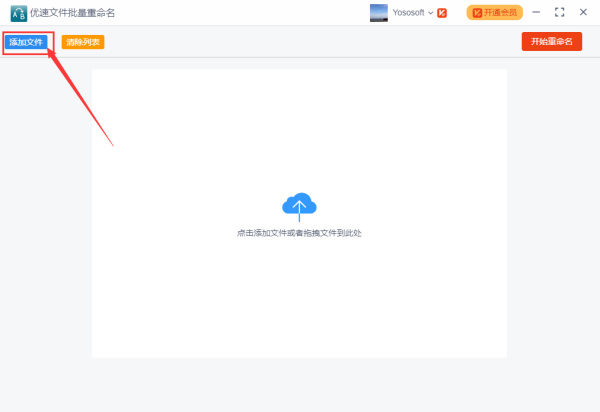Open the 开通会员 membership button
Image resolution: width=600 pixels, height=412 pixels.
point(494,13)
